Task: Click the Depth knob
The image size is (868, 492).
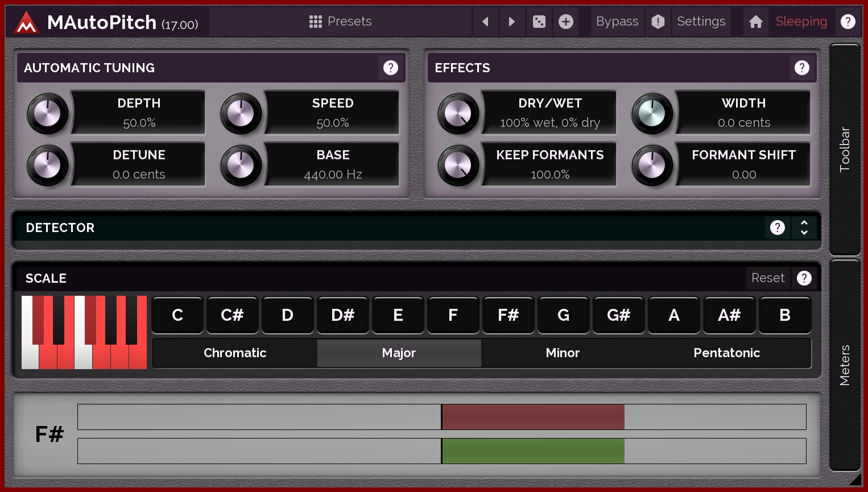Action: tap(48, 114)
